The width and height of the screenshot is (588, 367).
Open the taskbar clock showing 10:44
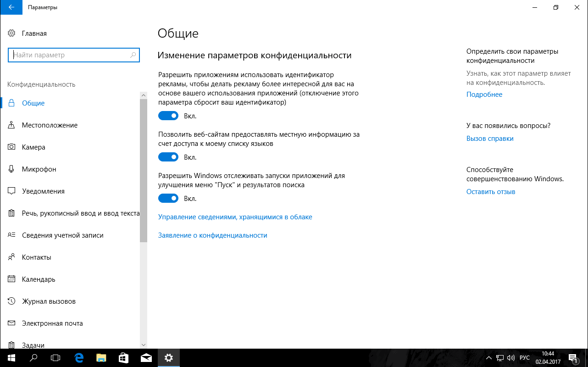(548, 358)
